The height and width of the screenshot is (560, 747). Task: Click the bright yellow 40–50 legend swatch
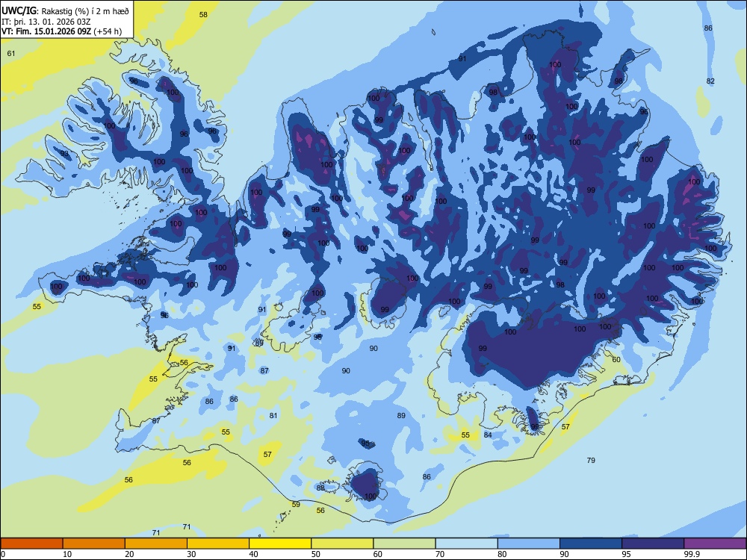pos(280,544)
